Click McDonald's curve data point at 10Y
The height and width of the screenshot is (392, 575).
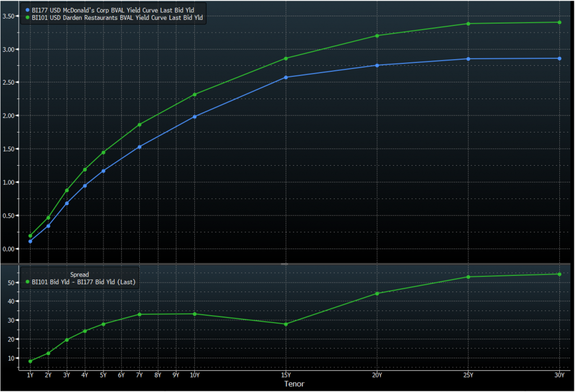[x=194, y=117]
